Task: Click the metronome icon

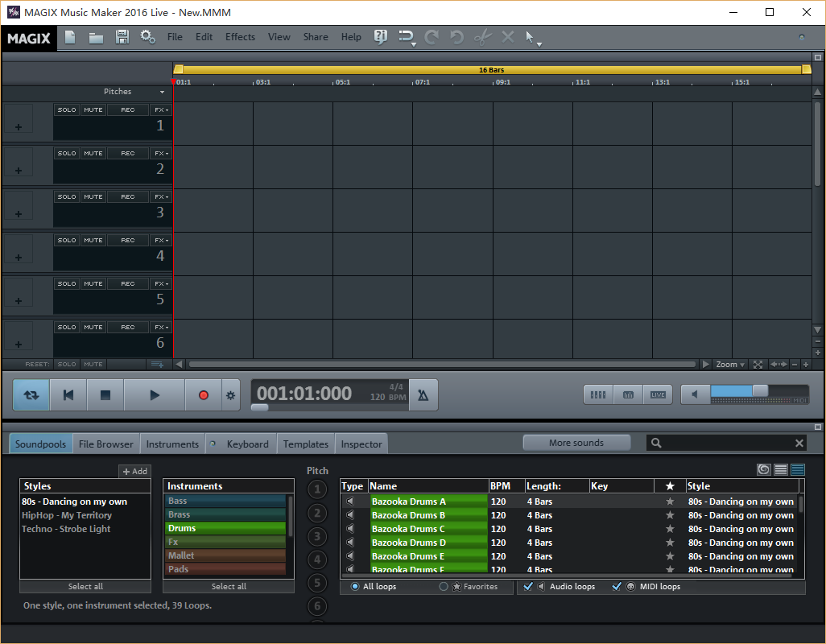Action: 423,395
